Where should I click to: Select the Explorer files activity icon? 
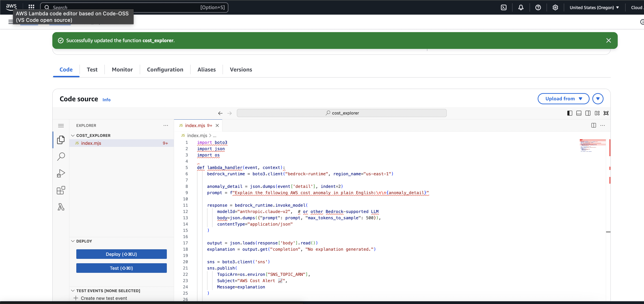61,140
